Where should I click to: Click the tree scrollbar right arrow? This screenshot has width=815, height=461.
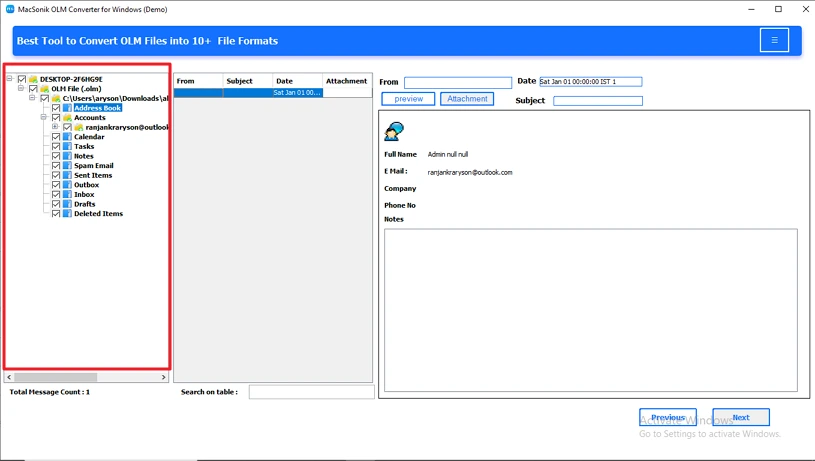[164, 377]
